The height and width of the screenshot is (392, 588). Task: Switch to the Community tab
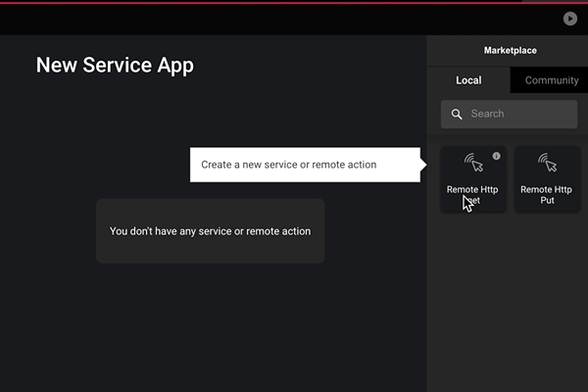(x=550, y=80)
